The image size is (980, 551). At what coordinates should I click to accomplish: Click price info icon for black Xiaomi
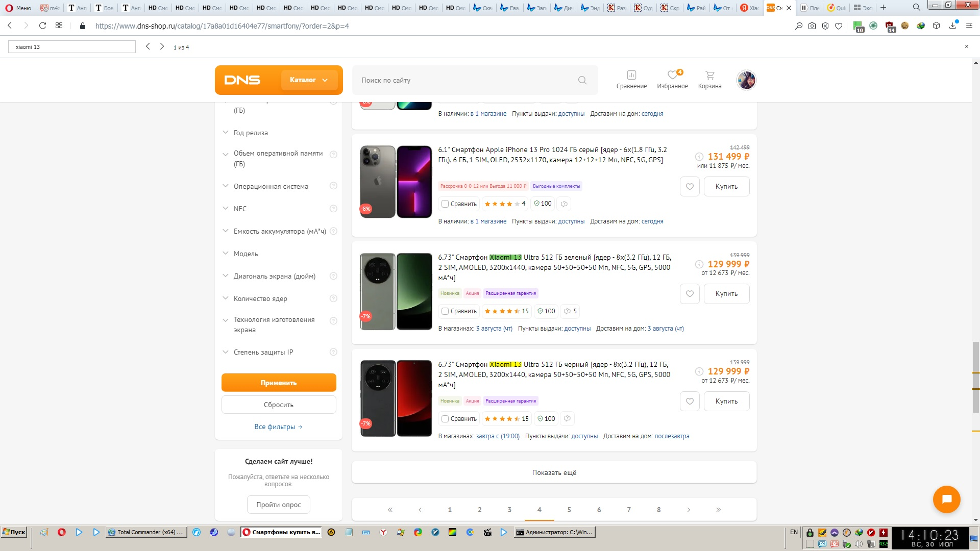pos(699,371)
